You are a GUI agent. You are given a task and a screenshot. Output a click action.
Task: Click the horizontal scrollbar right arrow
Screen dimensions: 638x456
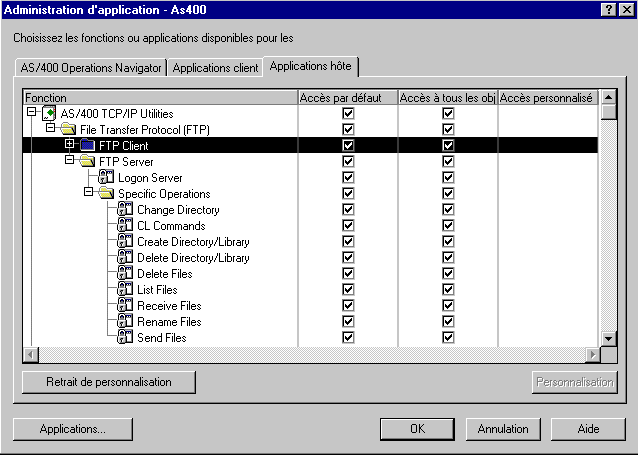click(x=593, y=355)
